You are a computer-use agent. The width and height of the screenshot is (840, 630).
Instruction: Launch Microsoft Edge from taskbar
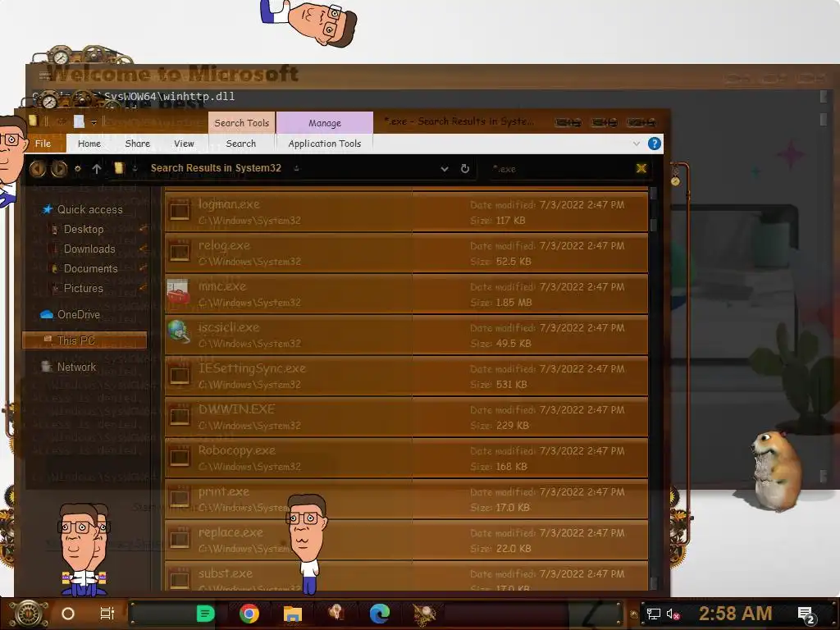coord(379,614)
